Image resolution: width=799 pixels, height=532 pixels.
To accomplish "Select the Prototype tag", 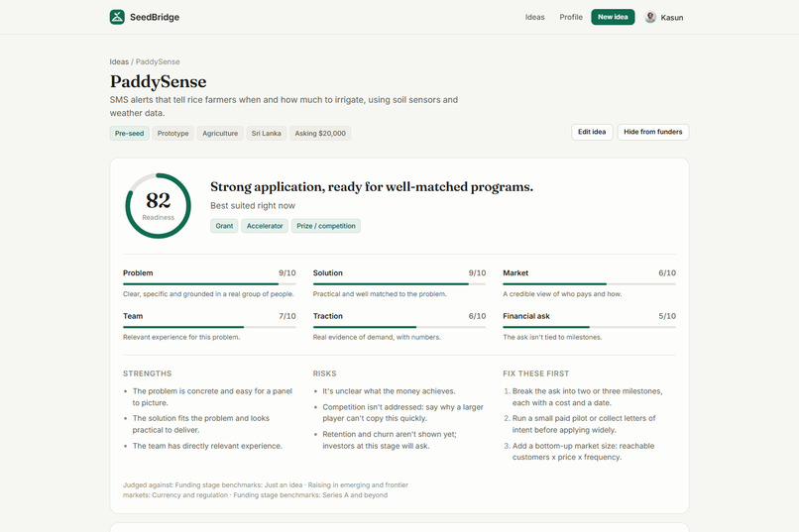I will (x=172, y=134).
